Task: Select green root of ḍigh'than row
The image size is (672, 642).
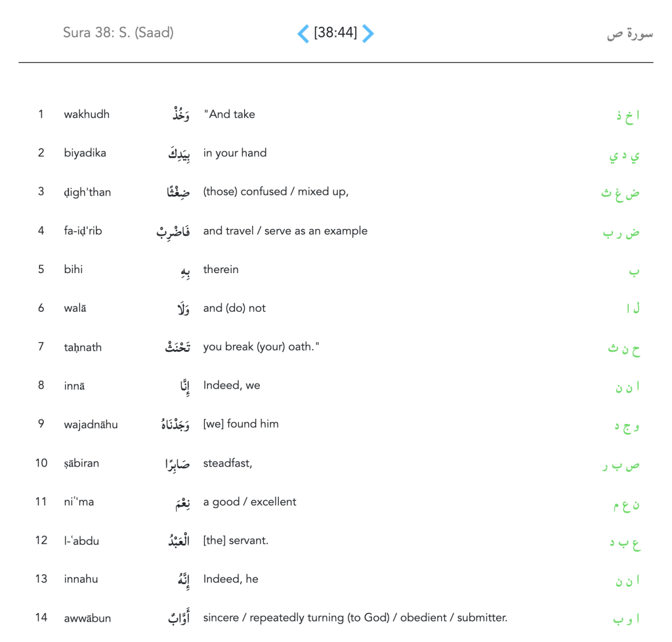Action: tap(621, 194)
